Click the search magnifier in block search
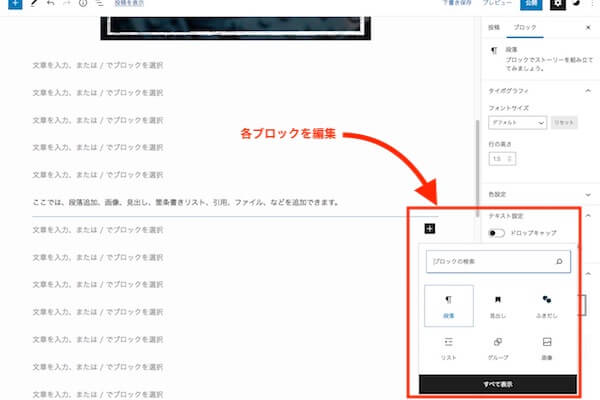Viewport: 600px width, 400px height. tap(559, 261)
